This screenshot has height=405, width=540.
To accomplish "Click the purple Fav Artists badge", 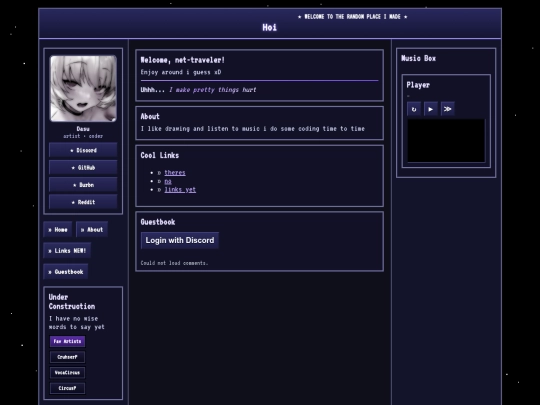I will pos(68,341).
